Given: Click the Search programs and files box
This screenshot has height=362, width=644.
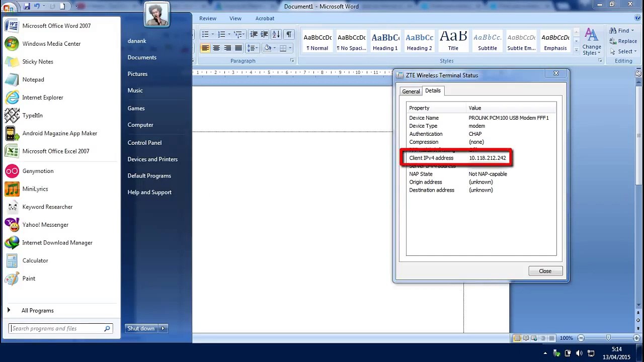Looking at the screenshot, I should click(x=60, y=328).
